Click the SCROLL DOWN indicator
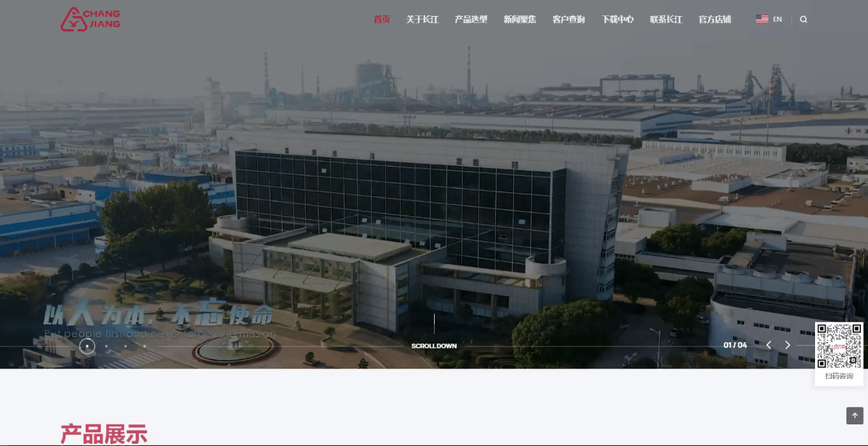The height and width of the screenshot is (446, 868). pyautogui.click(x=434, y=346)
